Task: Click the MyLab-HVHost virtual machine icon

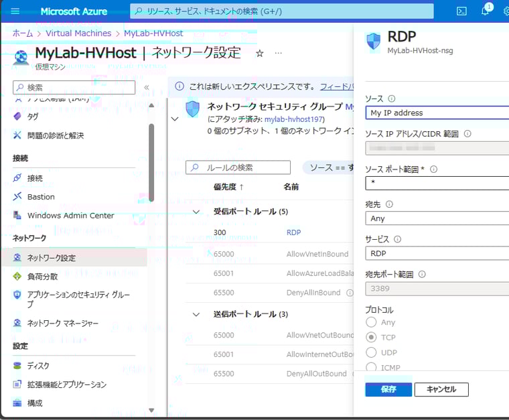Action: [x=21, y=57]
